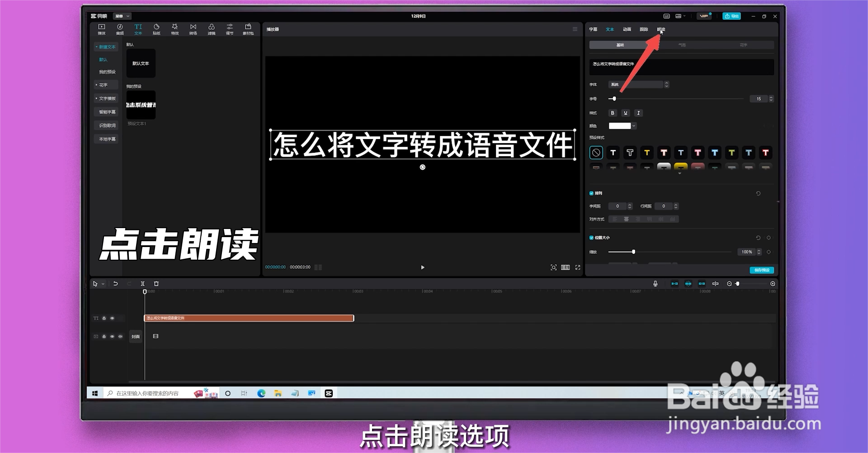Switch to the 音频 audio panel
The image size is (868, 453).
tap(119, 29)
